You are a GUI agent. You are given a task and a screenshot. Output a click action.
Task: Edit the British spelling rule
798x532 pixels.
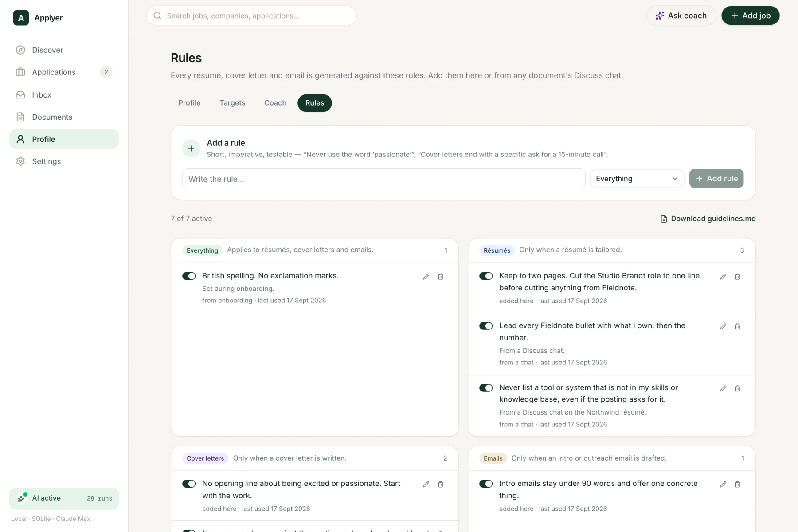pos(426,277)
